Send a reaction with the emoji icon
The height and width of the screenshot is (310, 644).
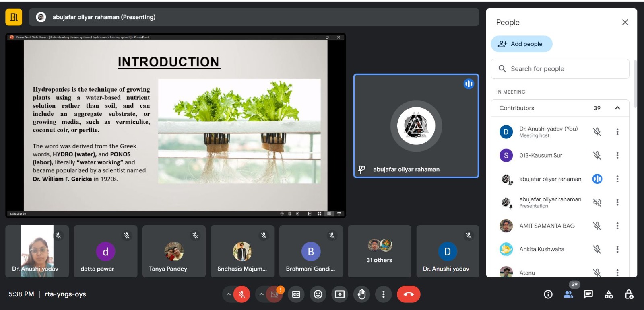(x=318, y=294)
